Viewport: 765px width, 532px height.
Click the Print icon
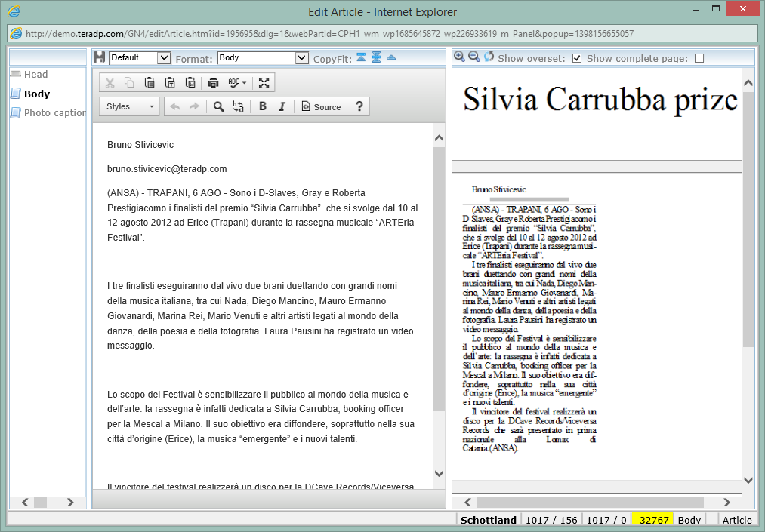tap(213, 83)
